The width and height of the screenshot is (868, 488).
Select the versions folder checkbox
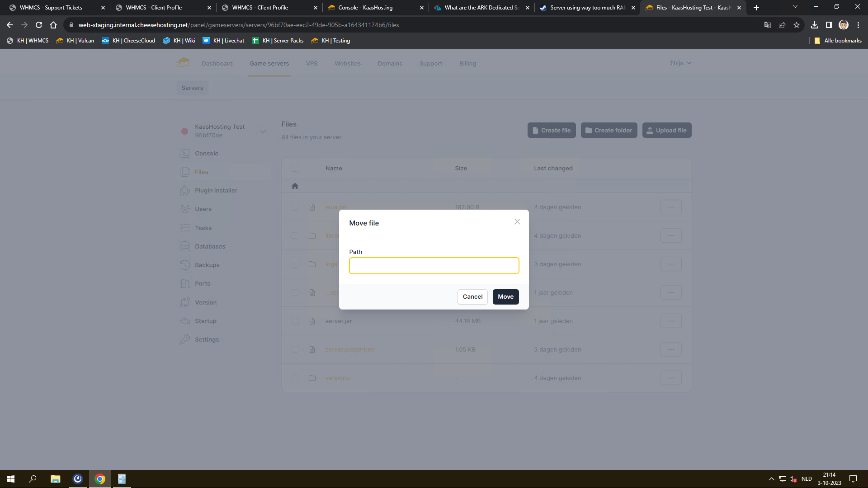pyautogui.click(x=295, y=378)
